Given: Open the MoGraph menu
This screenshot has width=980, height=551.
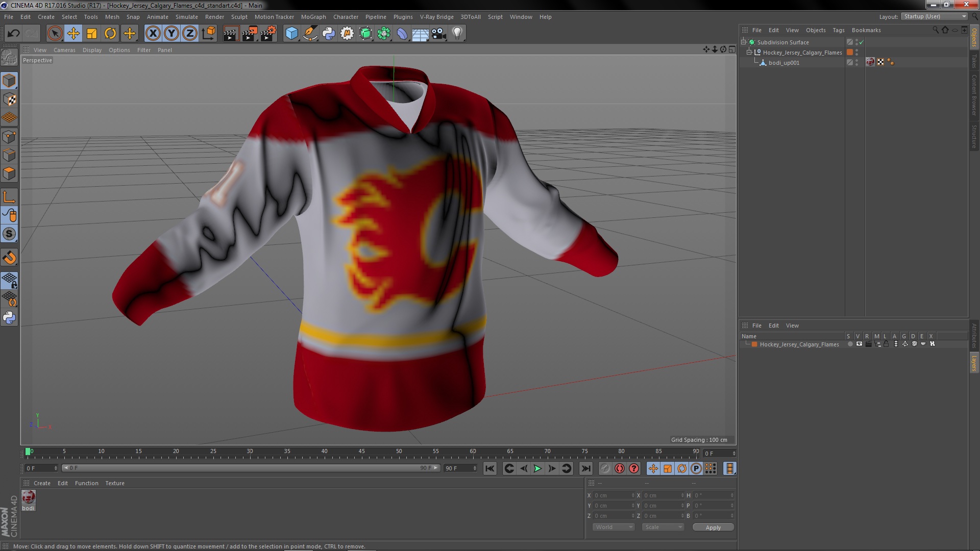Looking at the screenshot, I should pos(313,17).
